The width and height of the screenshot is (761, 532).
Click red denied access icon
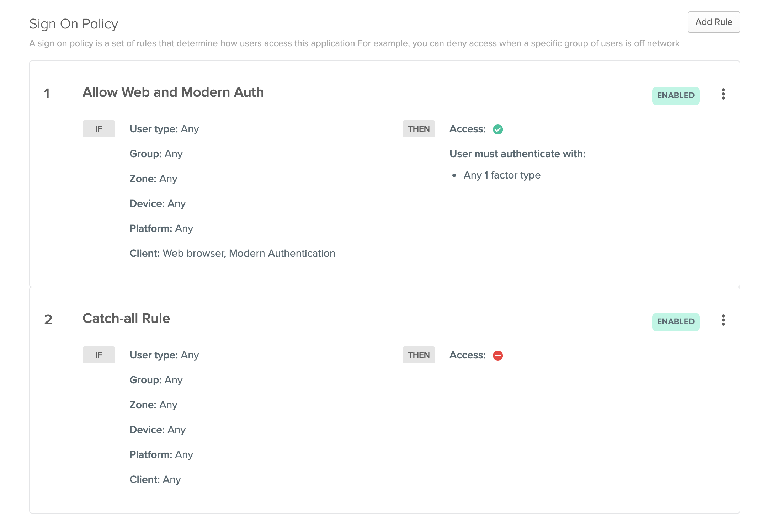point(497,356)
